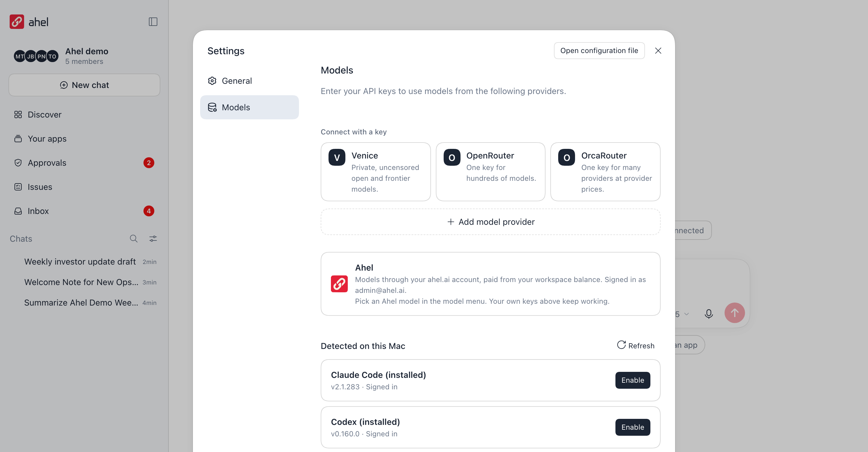
Task: Add model provider
Action: click(490, 222)
